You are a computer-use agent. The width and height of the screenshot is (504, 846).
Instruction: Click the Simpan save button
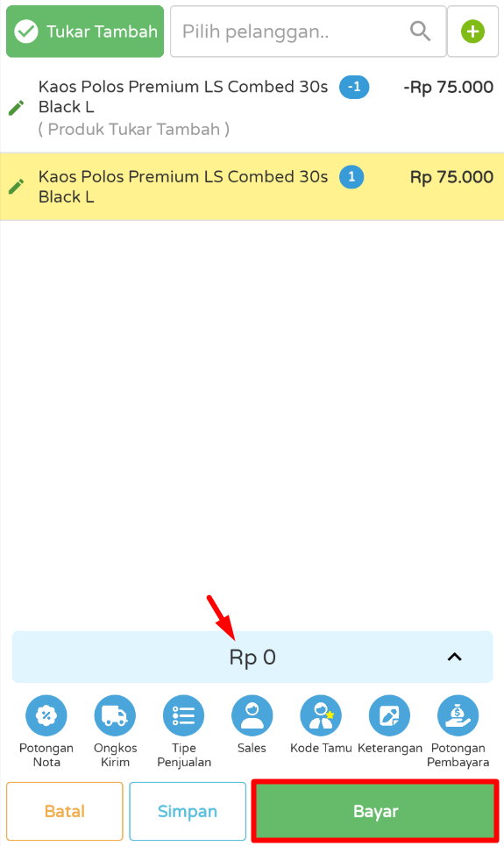188,811
